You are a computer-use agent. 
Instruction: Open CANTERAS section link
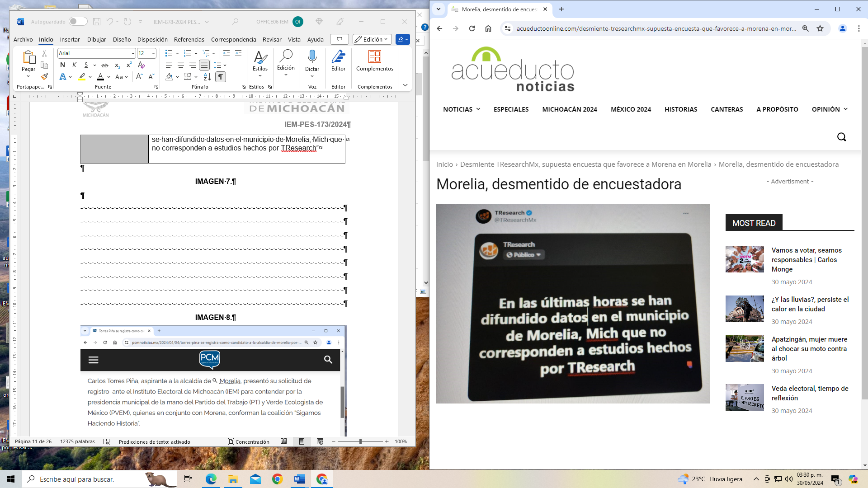pos(726,109)
